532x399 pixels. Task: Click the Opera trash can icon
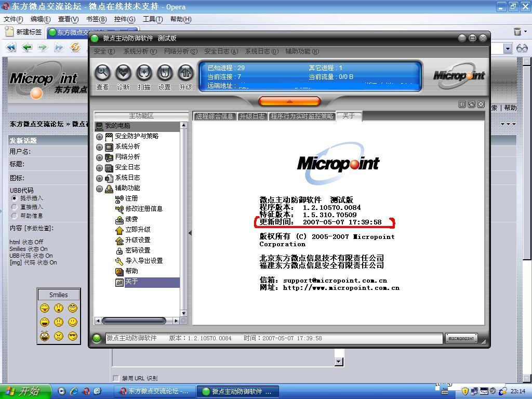[x=517, y=32]
